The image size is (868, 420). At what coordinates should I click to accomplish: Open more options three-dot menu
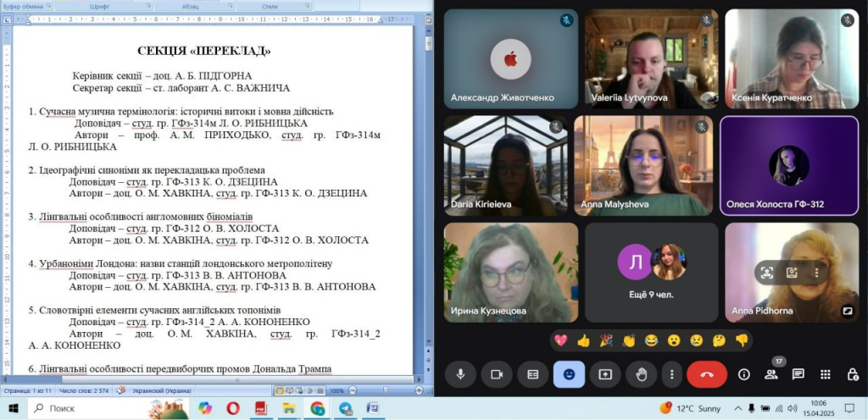[x=671, y=373]
